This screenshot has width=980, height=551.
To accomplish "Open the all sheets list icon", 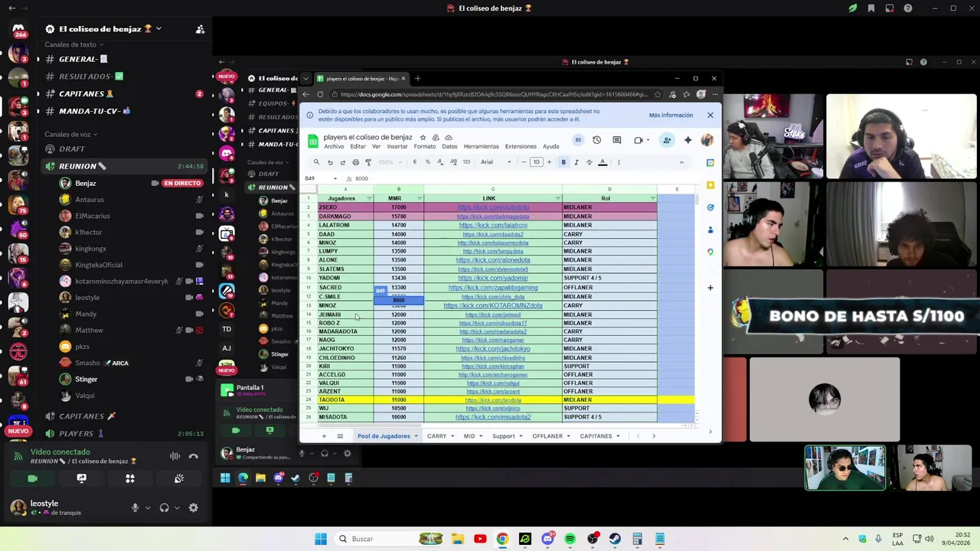I will pyautogui.click(x=340, y=436).
